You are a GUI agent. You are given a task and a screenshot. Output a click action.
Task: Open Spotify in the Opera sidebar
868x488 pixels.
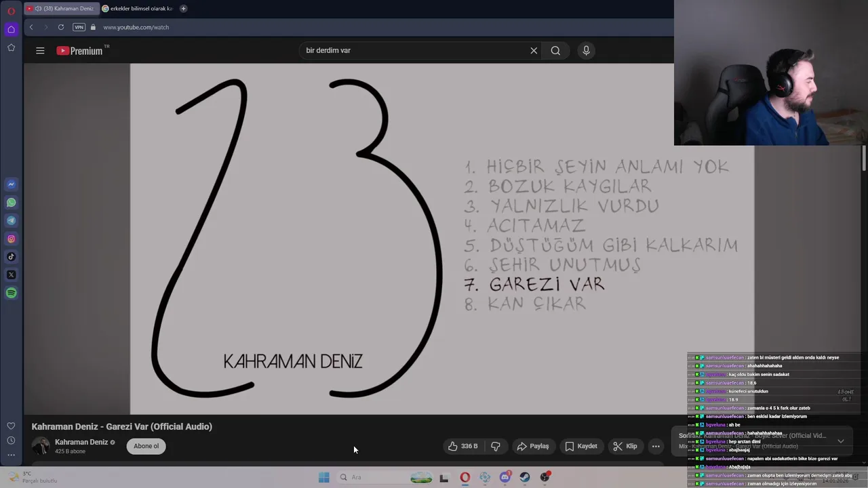tap(11, 293)
